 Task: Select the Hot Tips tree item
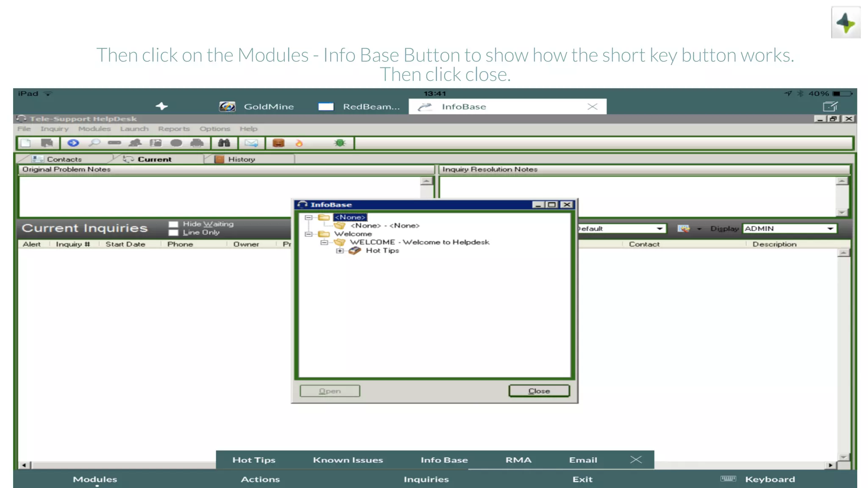coord(382,251)
